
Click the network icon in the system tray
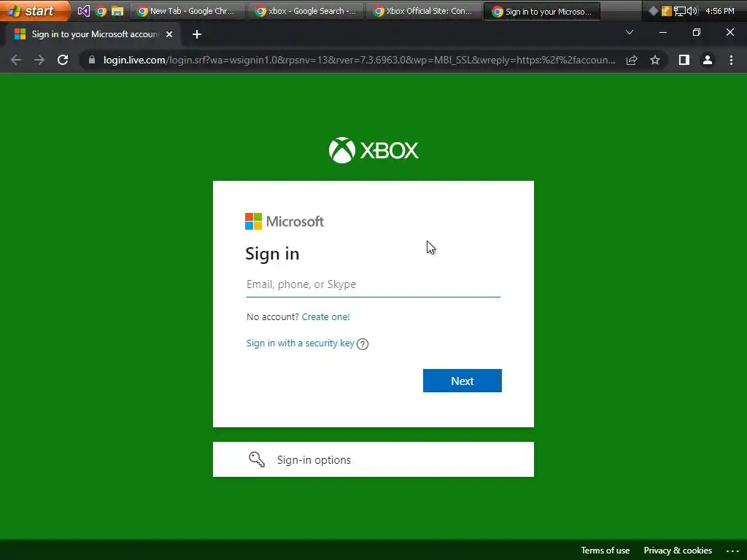coord(679,10)
